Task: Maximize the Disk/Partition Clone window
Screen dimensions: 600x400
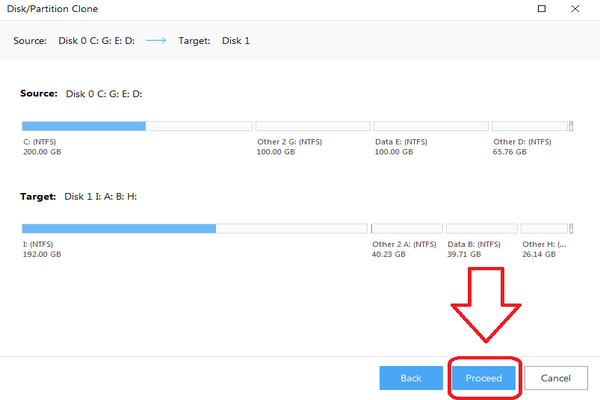Action: point(543,9)
